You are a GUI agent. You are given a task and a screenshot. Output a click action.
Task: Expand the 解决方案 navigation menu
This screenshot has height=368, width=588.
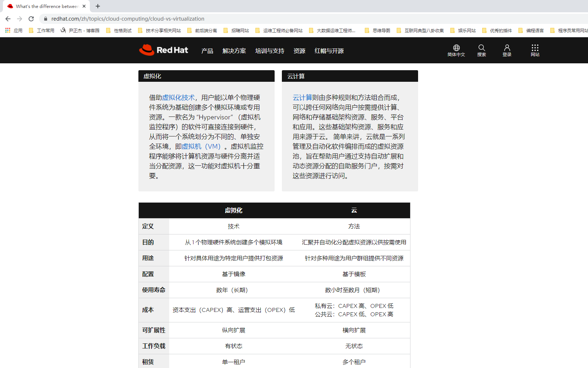[234, 51]
